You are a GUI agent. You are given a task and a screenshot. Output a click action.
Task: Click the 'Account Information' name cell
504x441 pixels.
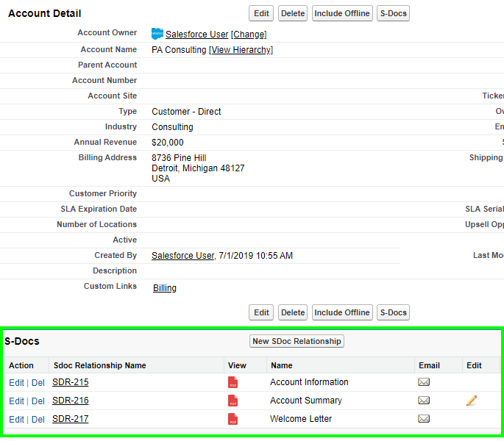click(x=309, y=382)
